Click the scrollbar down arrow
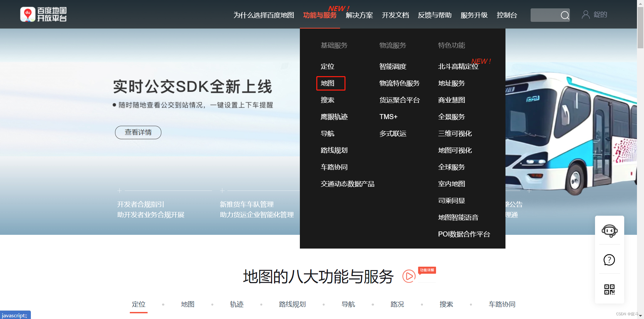The width and height of the screenshot is (644, 319). [x=640, y=316]
